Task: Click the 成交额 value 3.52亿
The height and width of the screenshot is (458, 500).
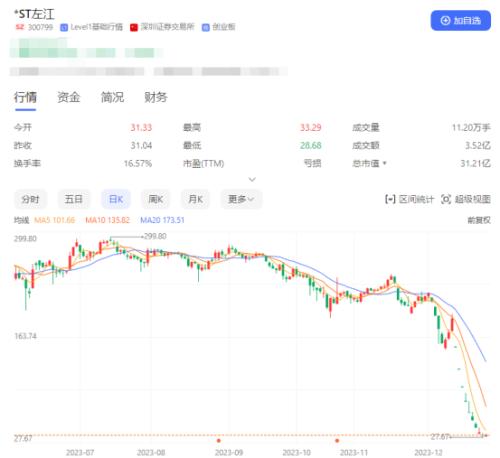Action: (x=478, y=146)
